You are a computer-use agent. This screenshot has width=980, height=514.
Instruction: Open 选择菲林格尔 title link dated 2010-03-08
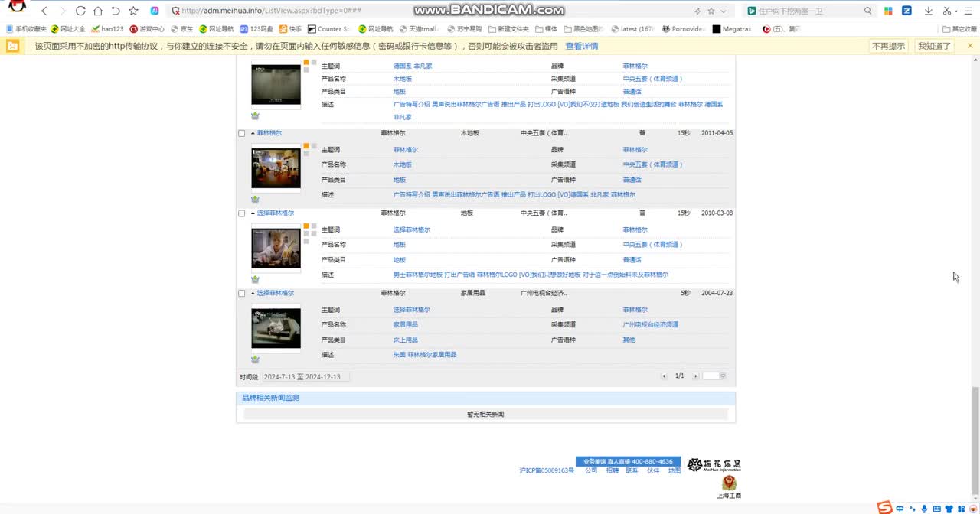[x=276, y=213]
